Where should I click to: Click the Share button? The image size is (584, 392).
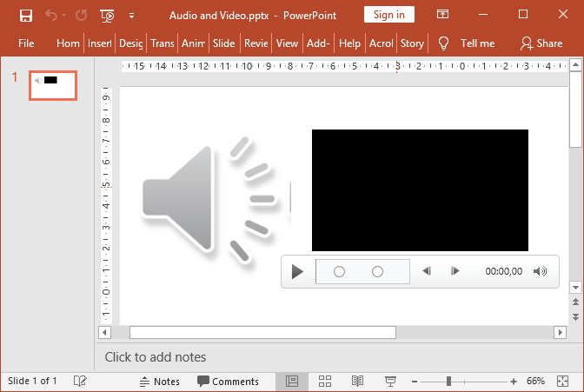point(541,43)
